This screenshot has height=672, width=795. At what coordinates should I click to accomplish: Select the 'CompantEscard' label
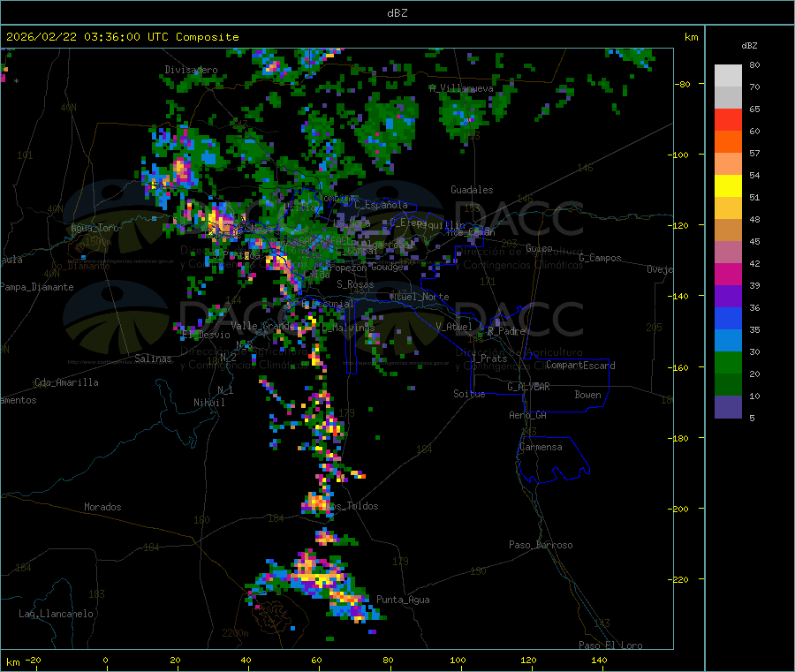[580, 366]
